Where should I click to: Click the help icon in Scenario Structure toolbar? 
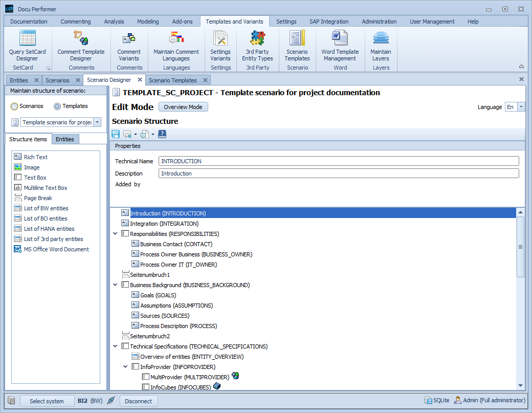point(162,134)
